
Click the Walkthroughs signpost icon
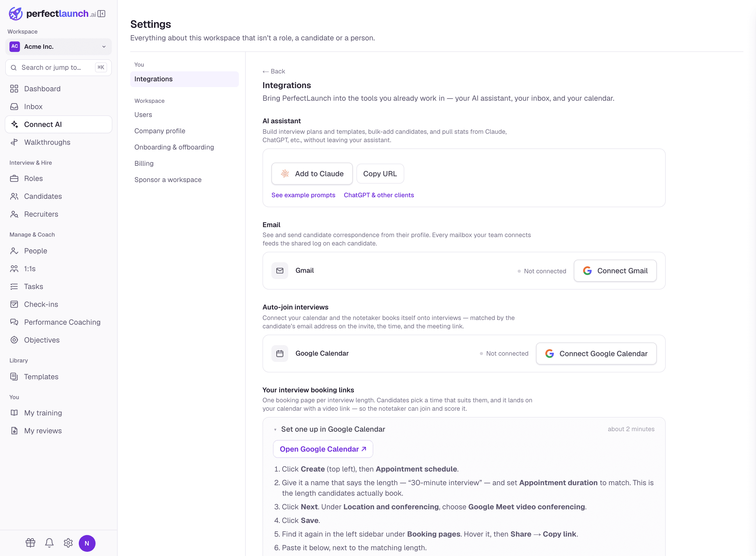coord(14,142)
